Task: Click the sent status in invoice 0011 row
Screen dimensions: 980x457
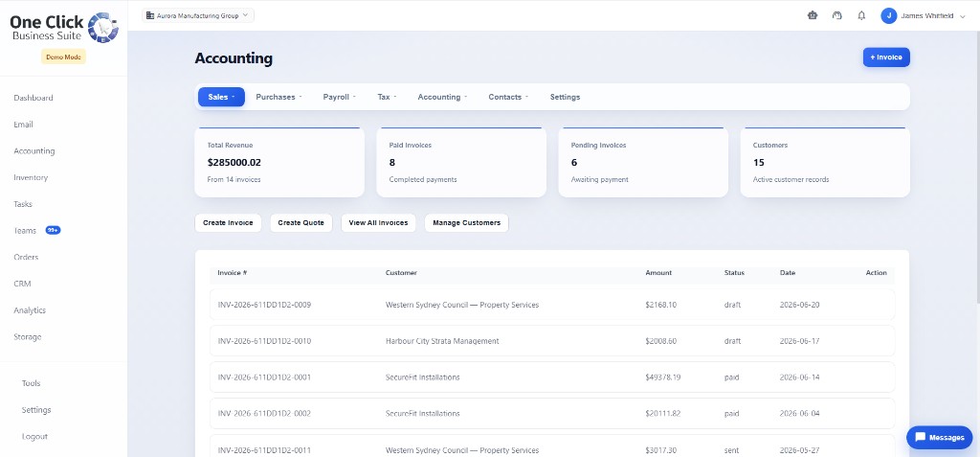Action: point(730,450)
